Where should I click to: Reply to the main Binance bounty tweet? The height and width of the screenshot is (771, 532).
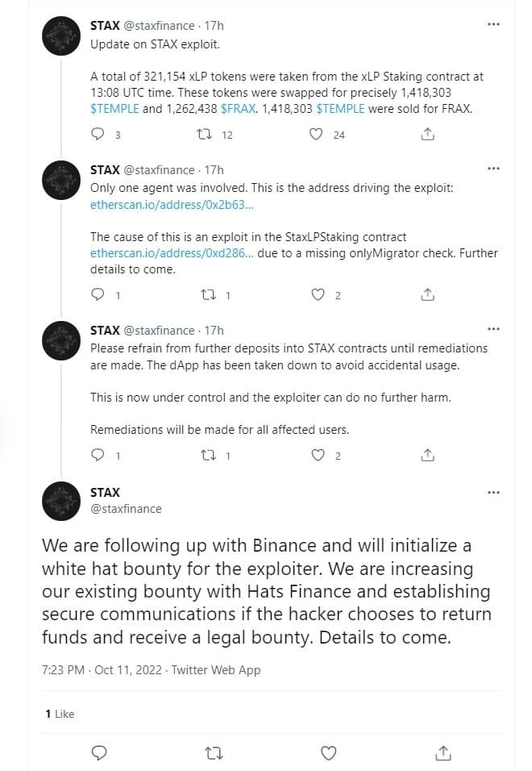(x=99, y=752)
